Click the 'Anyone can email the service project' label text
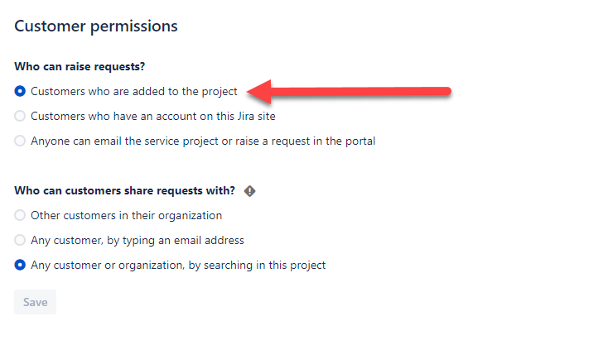Image resolution: width=608 pixels, height=364 pixels. click(203, 141)
